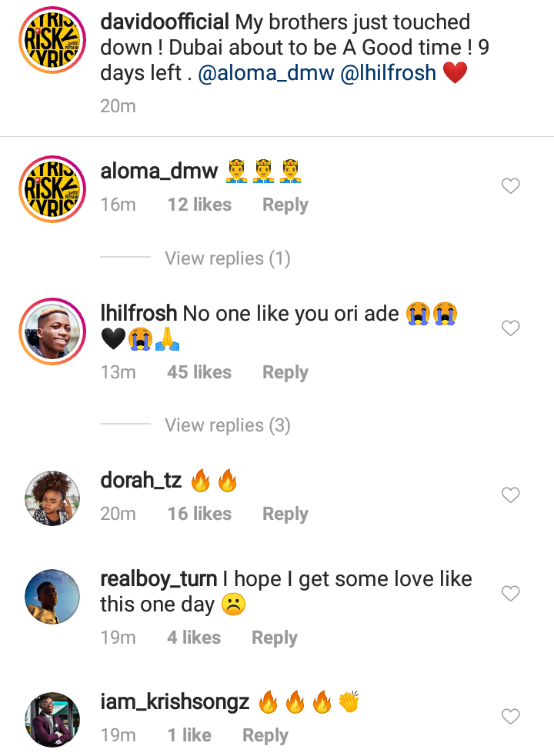This screenshot has height=756, width=554.
Task: Heart iam_krishsongz's comment
Action: click(x=511, y=717)
